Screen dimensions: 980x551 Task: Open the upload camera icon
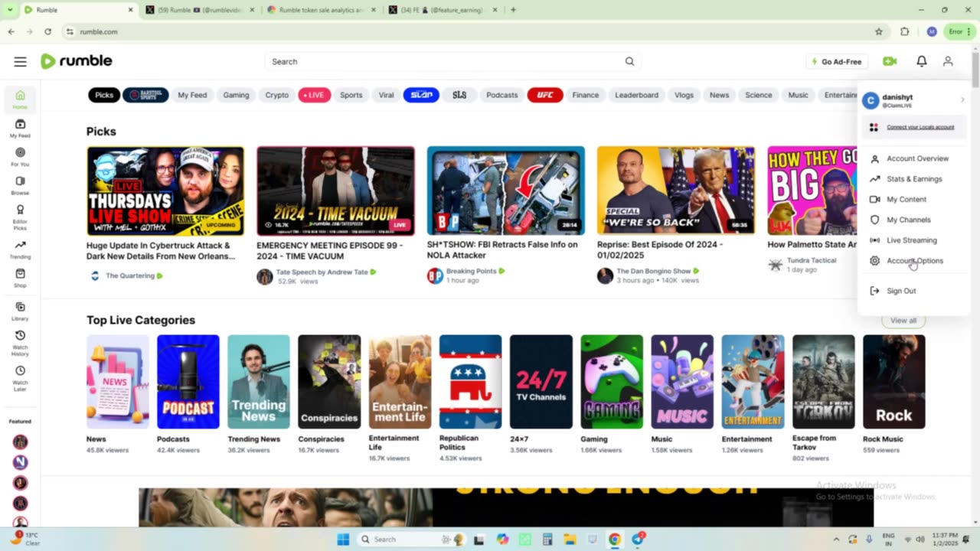(x=890, y=61)
